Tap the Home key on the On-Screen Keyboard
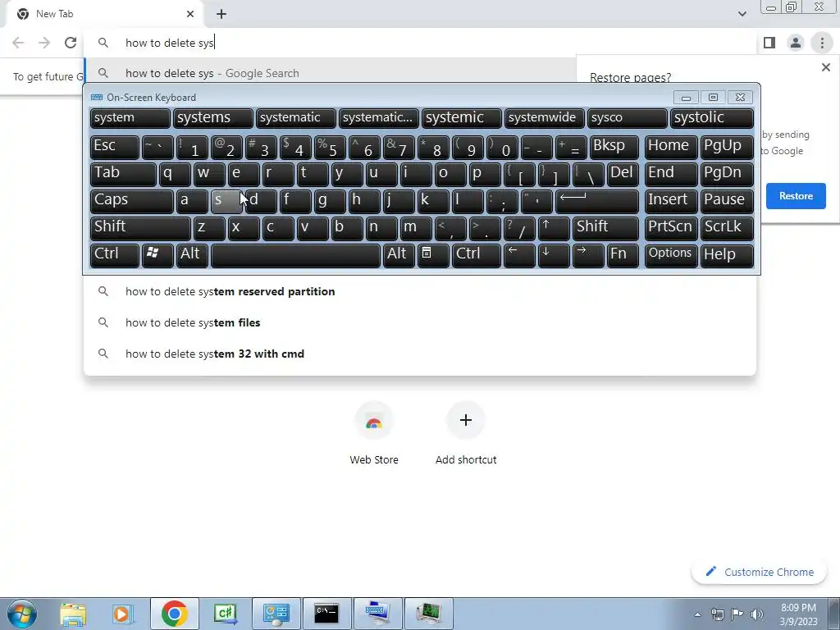840x630 pixels. [x=671, y=147]
